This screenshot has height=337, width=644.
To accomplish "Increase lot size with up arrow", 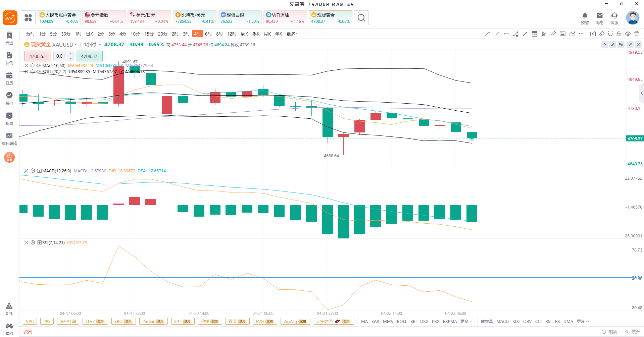I will (x=71, y=54).
